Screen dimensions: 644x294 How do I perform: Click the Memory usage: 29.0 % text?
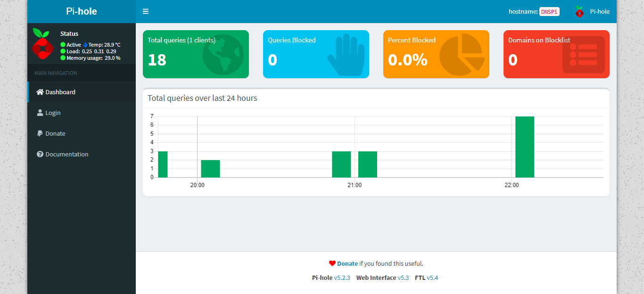93,58
